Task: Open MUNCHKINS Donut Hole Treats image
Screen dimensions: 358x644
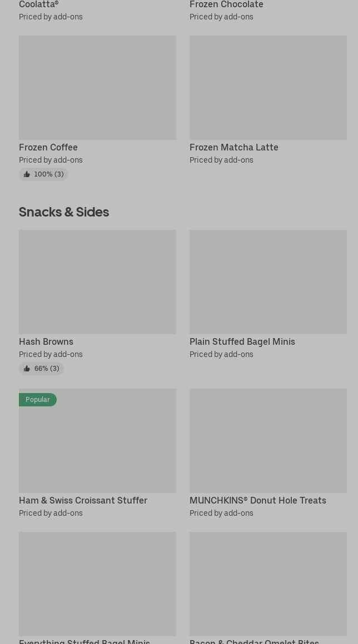Action: point(268,441)
